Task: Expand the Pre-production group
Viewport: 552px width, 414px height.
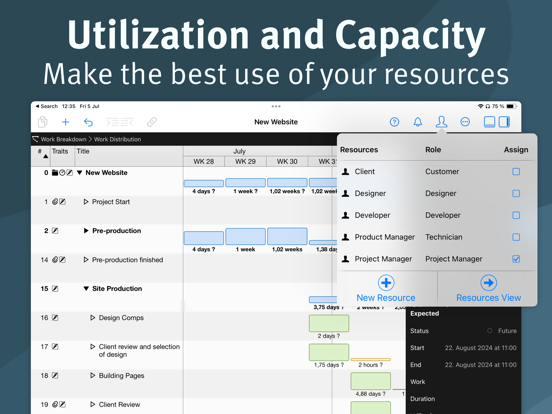Action: (86, 231)
